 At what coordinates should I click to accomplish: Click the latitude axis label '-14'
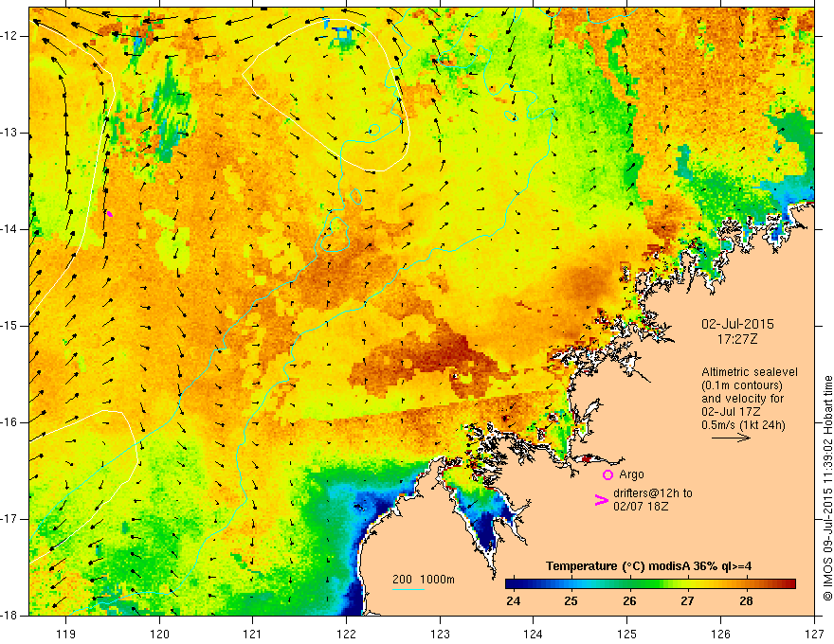pyautogui.click(x=10, y=229)
